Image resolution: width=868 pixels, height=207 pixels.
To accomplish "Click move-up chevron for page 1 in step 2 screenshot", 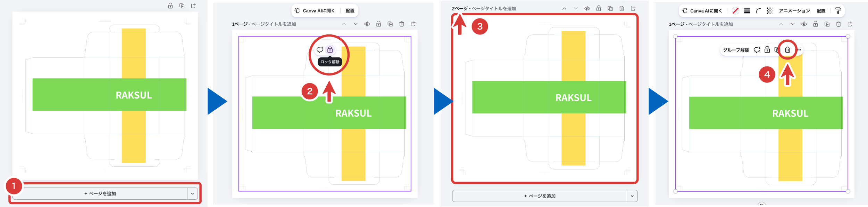I will point(344,24).
